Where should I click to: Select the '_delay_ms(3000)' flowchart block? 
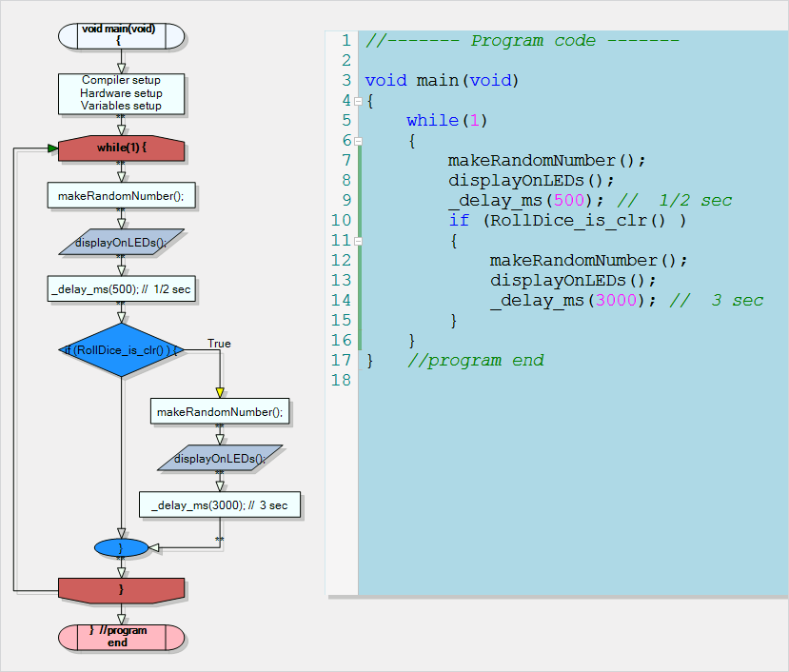(x=220, y=505)
